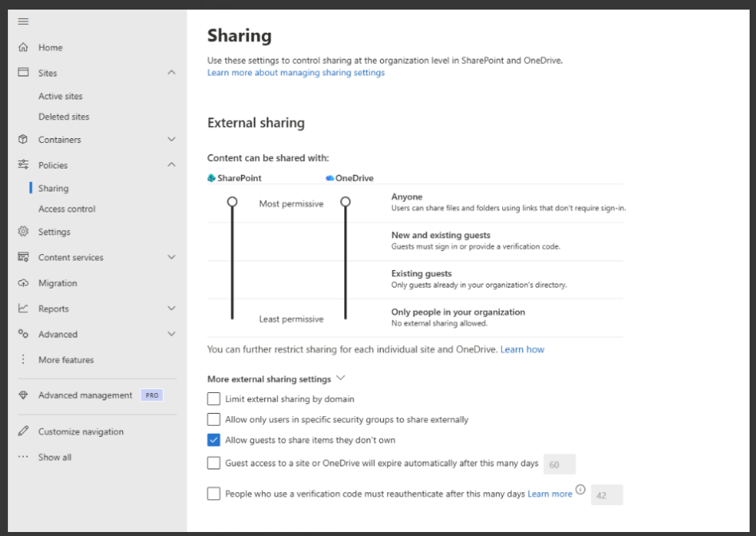The width and height of the screenshot is (756, 536).
Task: Click the Advanced management diamond icon
Action: pos(23,395)
